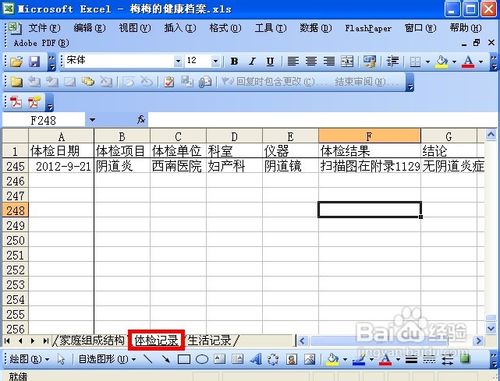
Task: Open the 格式(O) menu
Action: click(225, 28)
